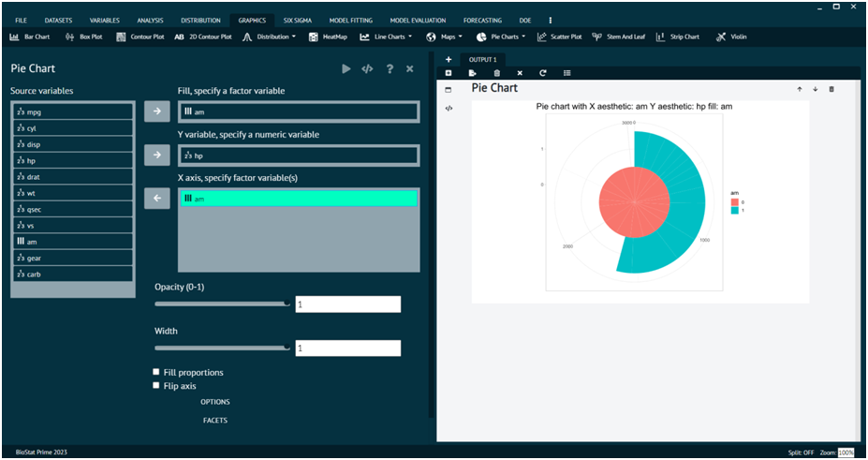Select carb in Source variables
Image resolution: width=868 pixels, height=460 pixels.
(x=73, y=274)
